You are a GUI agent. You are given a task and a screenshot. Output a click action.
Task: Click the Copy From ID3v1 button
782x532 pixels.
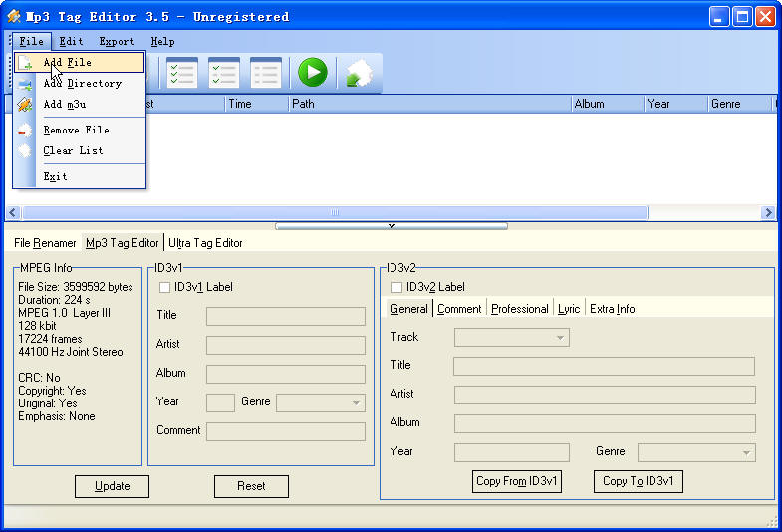click(x=517, y=481)
